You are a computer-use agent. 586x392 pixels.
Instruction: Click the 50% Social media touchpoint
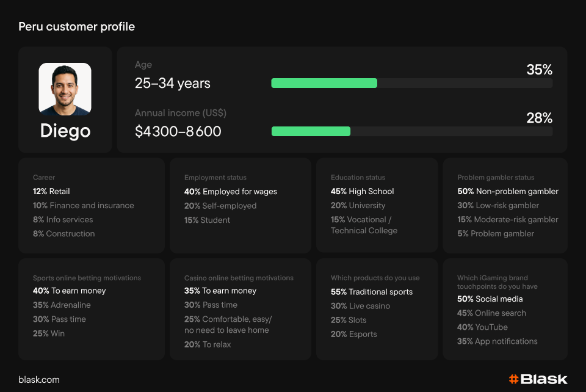coord(490,299)
